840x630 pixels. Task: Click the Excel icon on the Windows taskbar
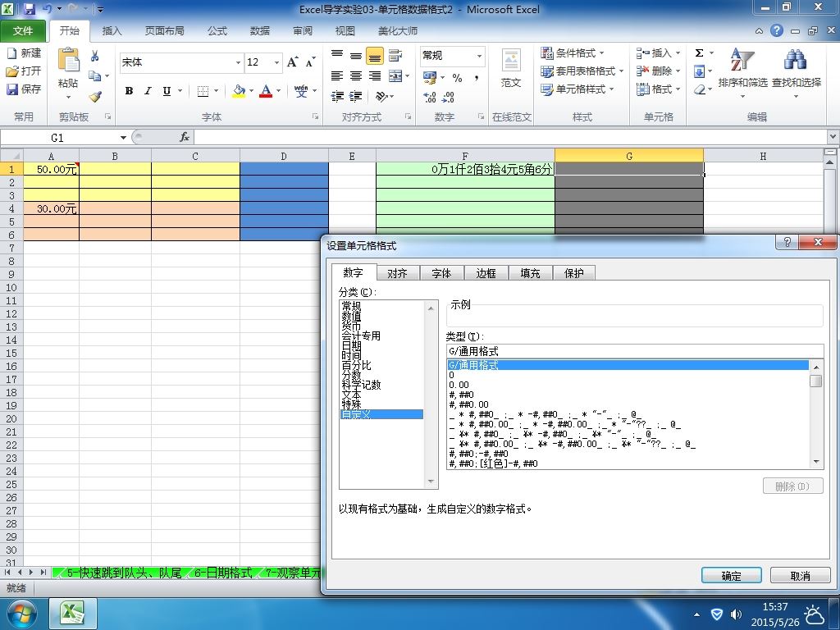pyautogui.click(x=73, y=613)
